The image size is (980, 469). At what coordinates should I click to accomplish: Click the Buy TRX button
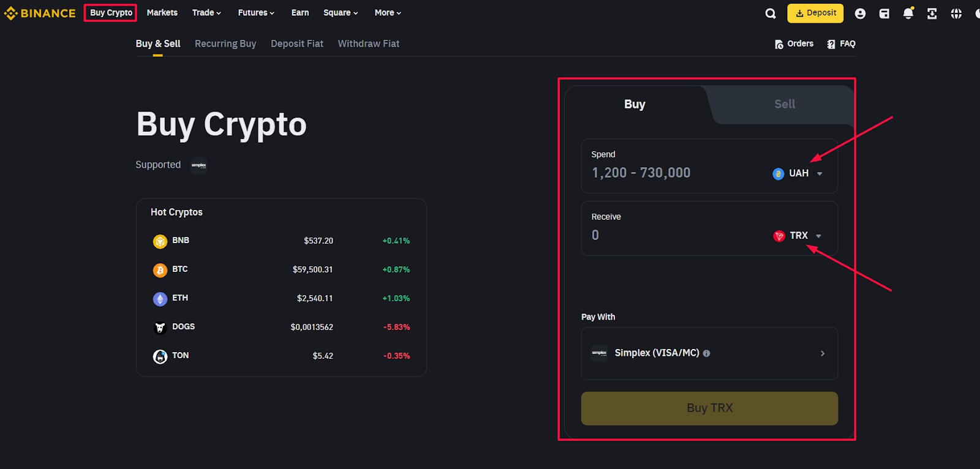[x=709, y=408]
